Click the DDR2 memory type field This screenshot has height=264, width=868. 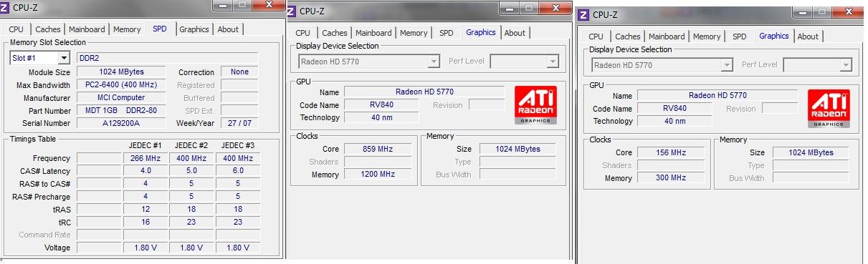[167, 58]
